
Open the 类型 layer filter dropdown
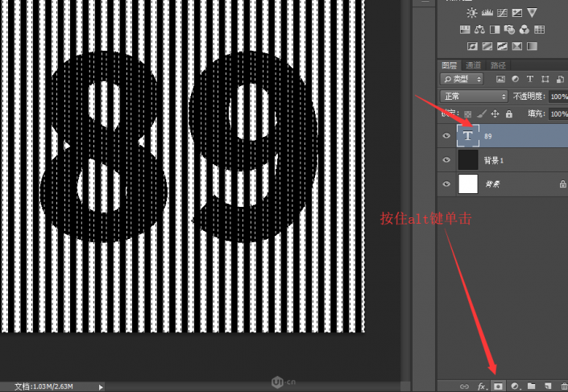[x=462, y=79]
